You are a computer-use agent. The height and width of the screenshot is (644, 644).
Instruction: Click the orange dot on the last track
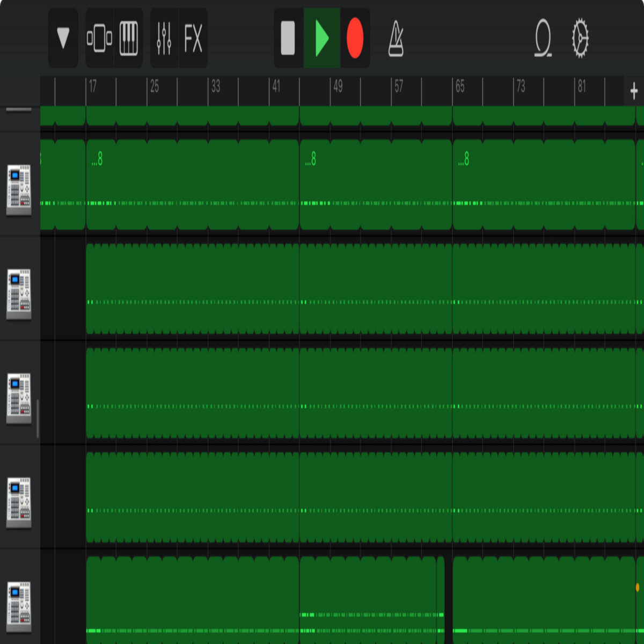638,588
